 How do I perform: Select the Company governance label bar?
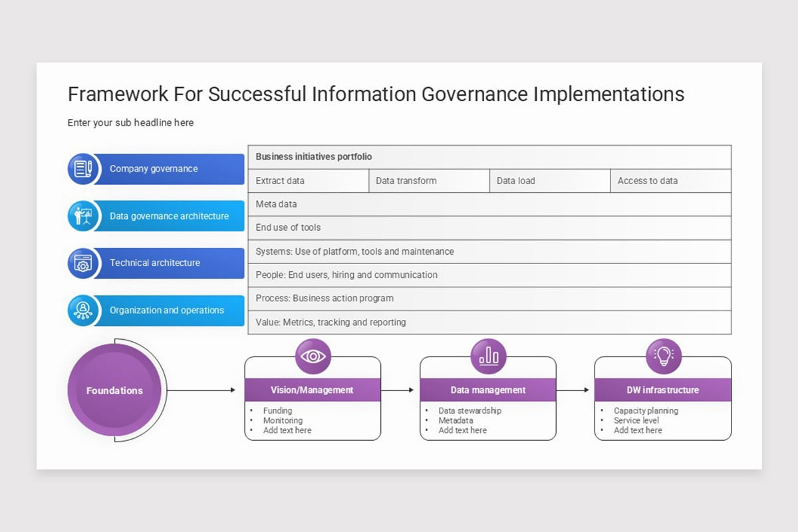tap(170, 169)
